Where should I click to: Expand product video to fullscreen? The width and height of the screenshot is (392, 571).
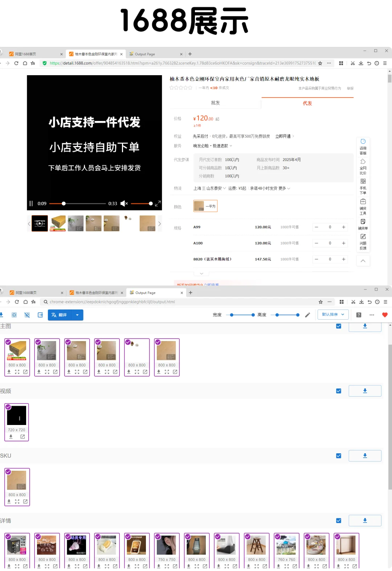point(158,203)
